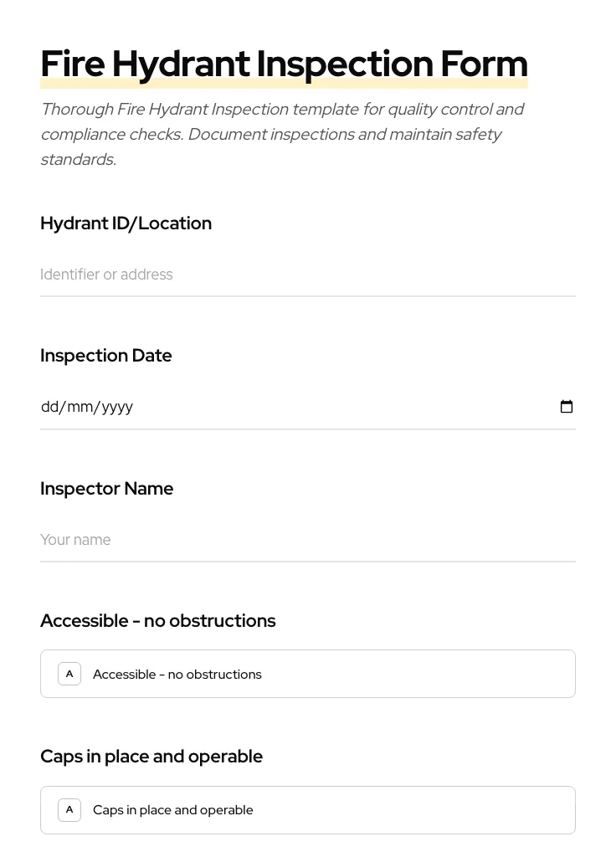Click the keyboard shortcut chip on second answer

69,809
